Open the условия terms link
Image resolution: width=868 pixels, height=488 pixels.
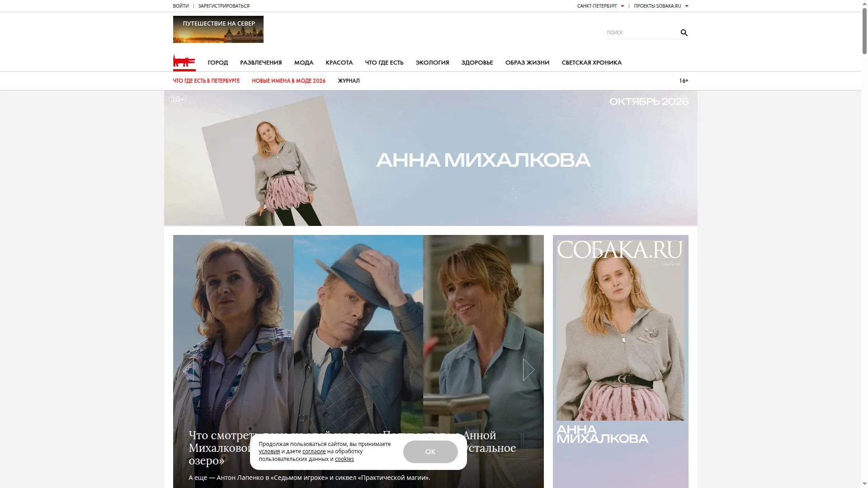coord(269,451)
